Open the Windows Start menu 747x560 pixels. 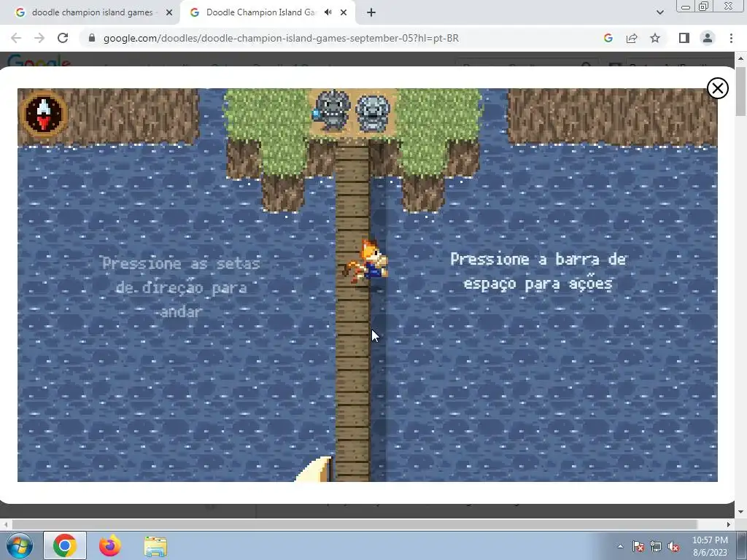tap(19, 545)
